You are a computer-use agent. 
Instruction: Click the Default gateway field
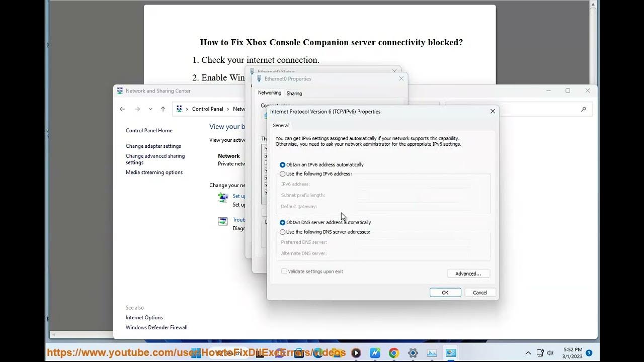[414, 207]
